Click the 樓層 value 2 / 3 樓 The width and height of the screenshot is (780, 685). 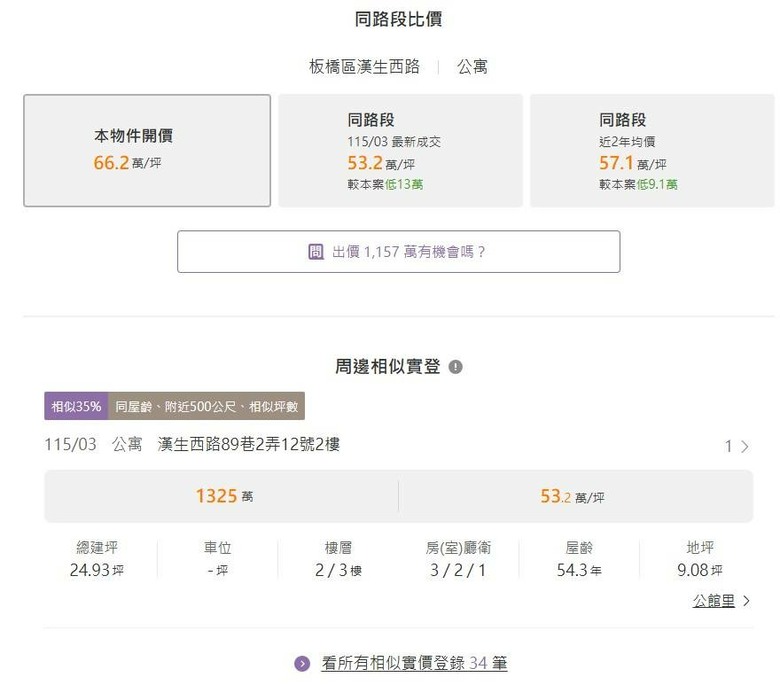(x=338, y=570)
